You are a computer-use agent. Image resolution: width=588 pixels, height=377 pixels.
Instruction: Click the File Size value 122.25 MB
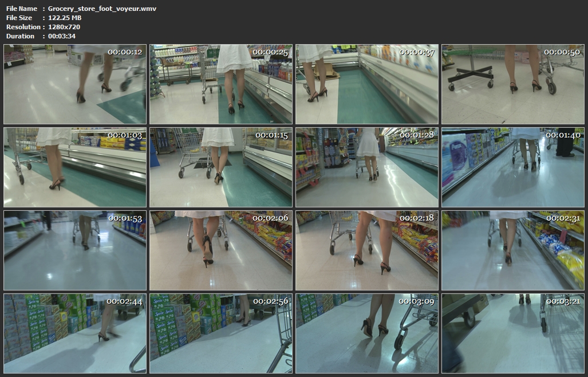coord(64,18)
